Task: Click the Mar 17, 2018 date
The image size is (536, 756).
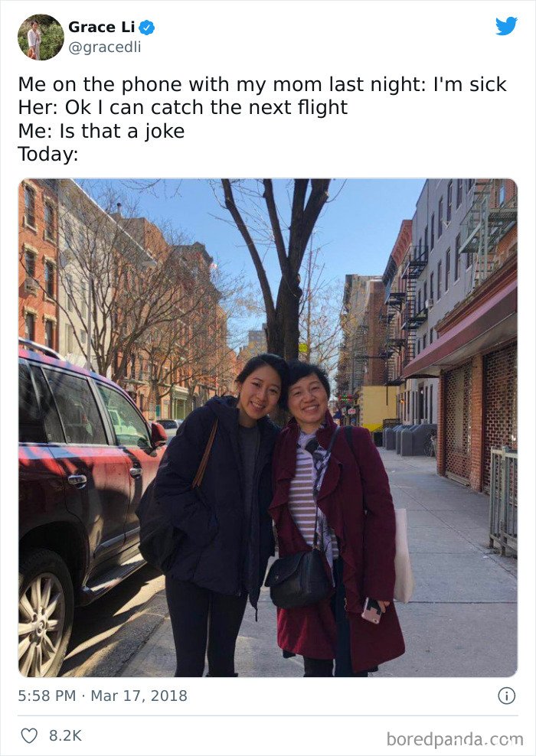Action: 139,696
